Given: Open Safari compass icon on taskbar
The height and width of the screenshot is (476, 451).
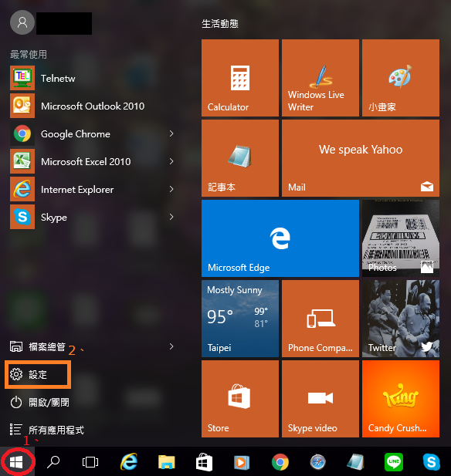Looking at the screenshot, I should pyautogui.click(x=317, y=462).
